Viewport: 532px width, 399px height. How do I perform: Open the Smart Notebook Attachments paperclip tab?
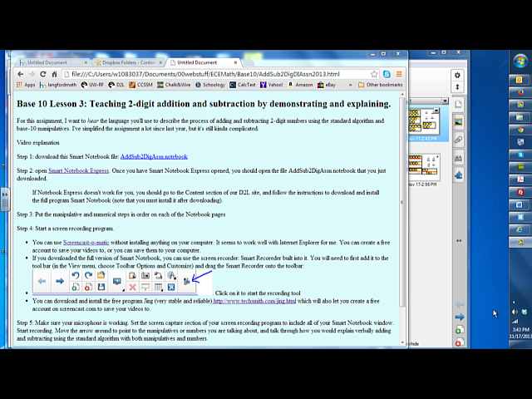pos(458,140)
